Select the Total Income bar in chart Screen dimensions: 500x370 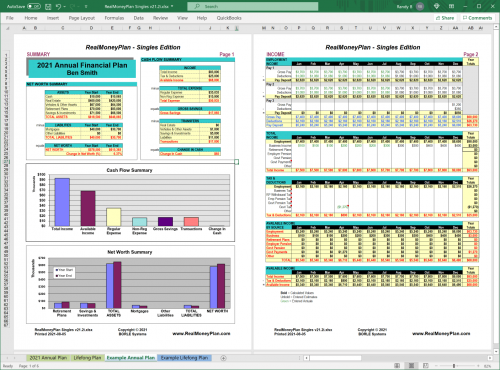pos(62,202)
